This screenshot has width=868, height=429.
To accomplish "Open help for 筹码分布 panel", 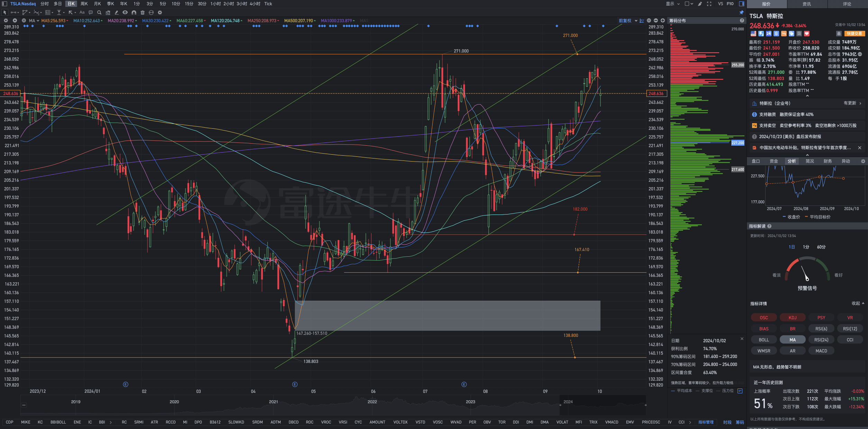I will [x=742, y=20].
